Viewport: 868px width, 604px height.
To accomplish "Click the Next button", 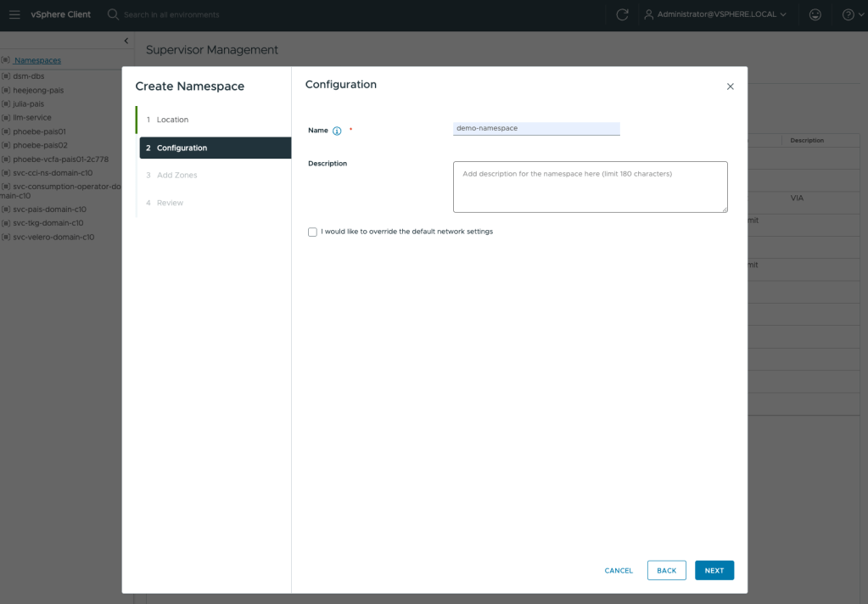I will click(714, 570).
